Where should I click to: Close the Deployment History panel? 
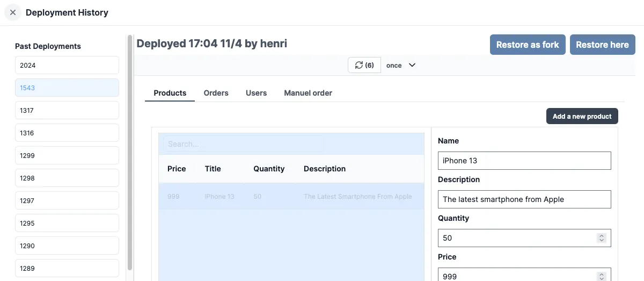[x=13, y=12]
